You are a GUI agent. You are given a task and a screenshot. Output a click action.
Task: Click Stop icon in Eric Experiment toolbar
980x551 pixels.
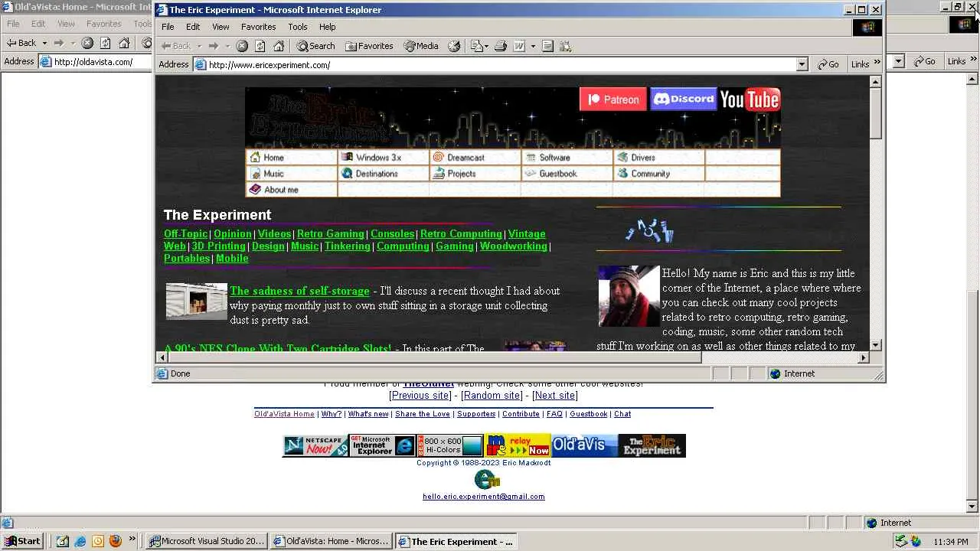point(242,46)
